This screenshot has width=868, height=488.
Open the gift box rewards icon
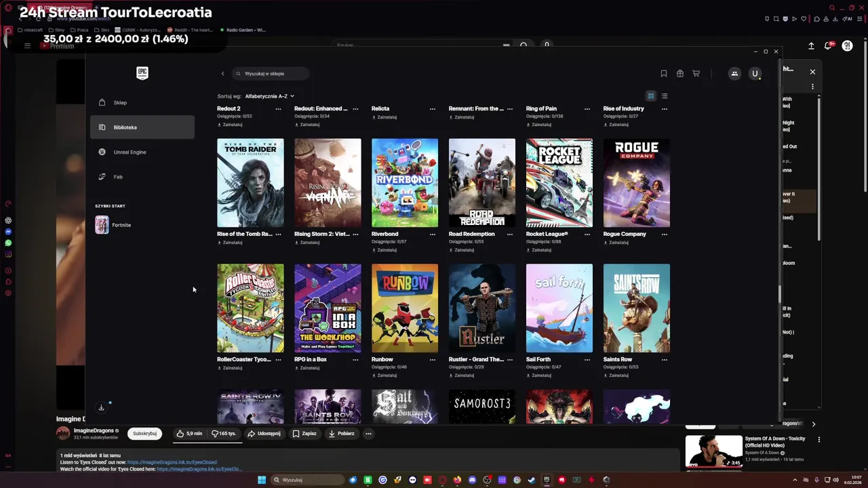pos(680,73)
